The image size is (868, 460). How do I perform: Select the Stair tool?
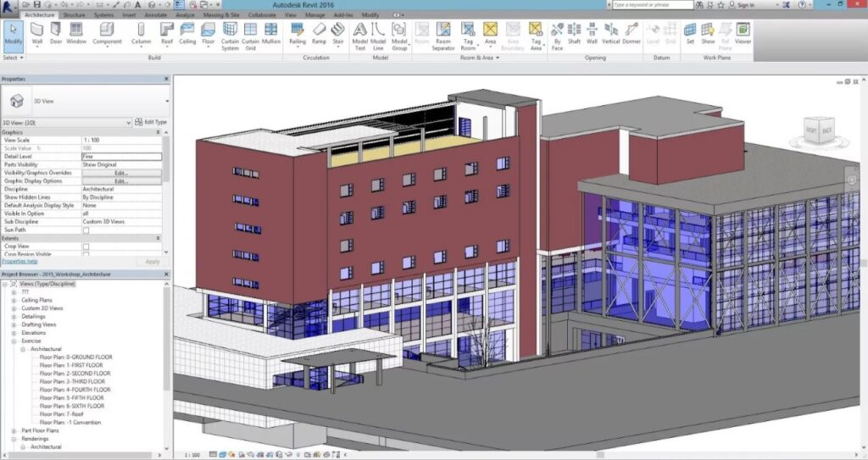click(x=337, y=35)
